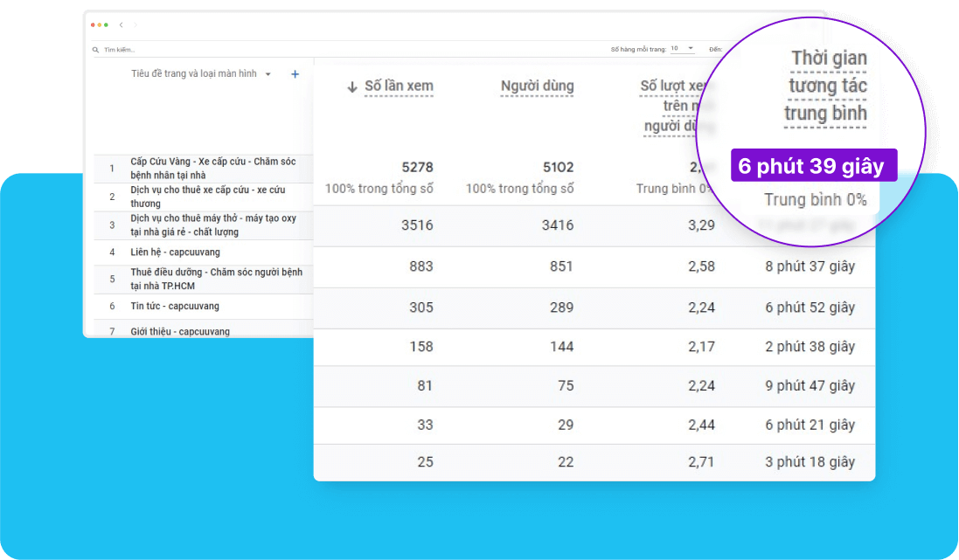The height and width of the screenshot is (560, 959).
Task: Select Dịch vụ cho thuê máy thở row
Action: tap(204, 225)
